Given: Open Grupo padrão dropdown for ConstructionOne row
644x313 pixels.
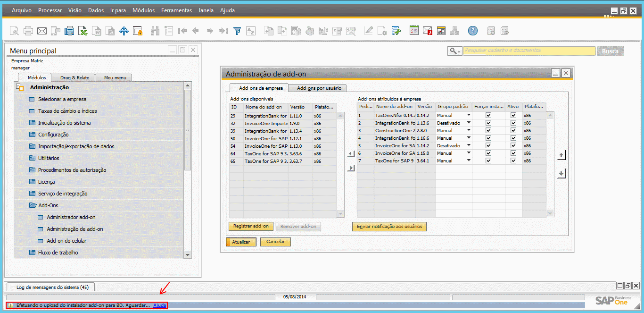Looking at the screenshot, I should tap(469, 130).
